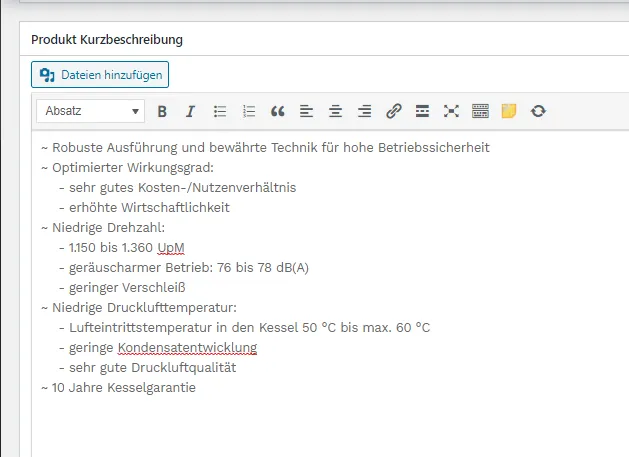Click the erhöhte Wirtschaftlichkeit line

pos(144,208)
